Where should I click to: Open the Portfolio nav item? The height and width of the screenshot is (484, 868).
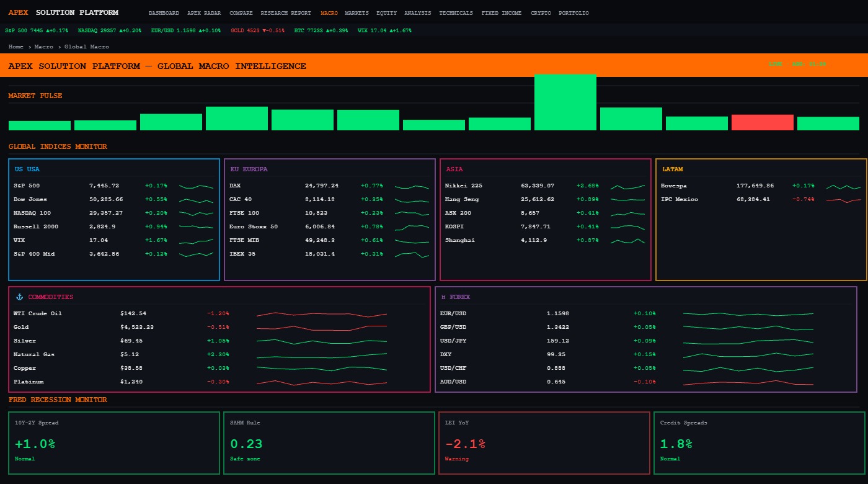click(573, 13)
